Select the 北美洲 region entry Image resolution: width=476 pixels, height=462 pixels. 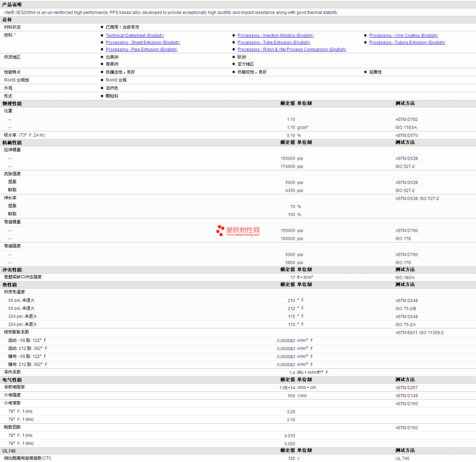click(x=112, y=57)
